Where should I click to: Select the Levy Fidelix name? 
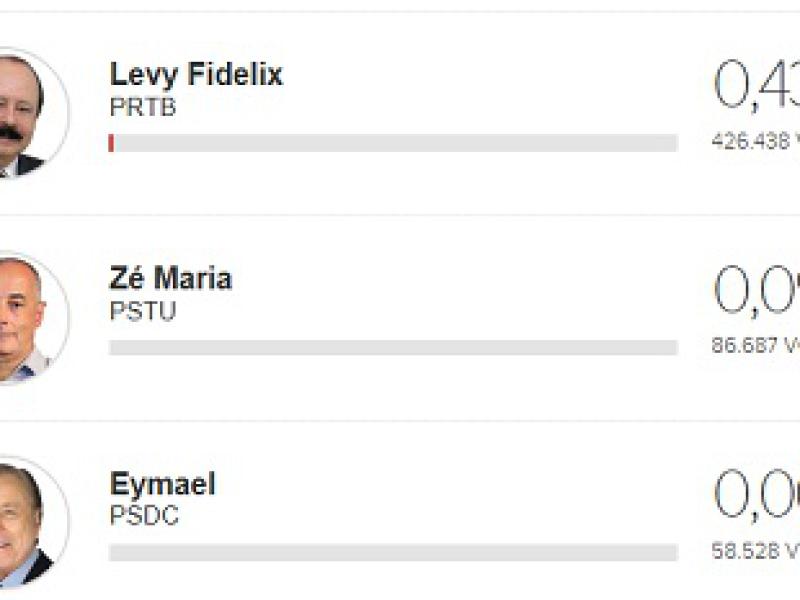(196, 74)
